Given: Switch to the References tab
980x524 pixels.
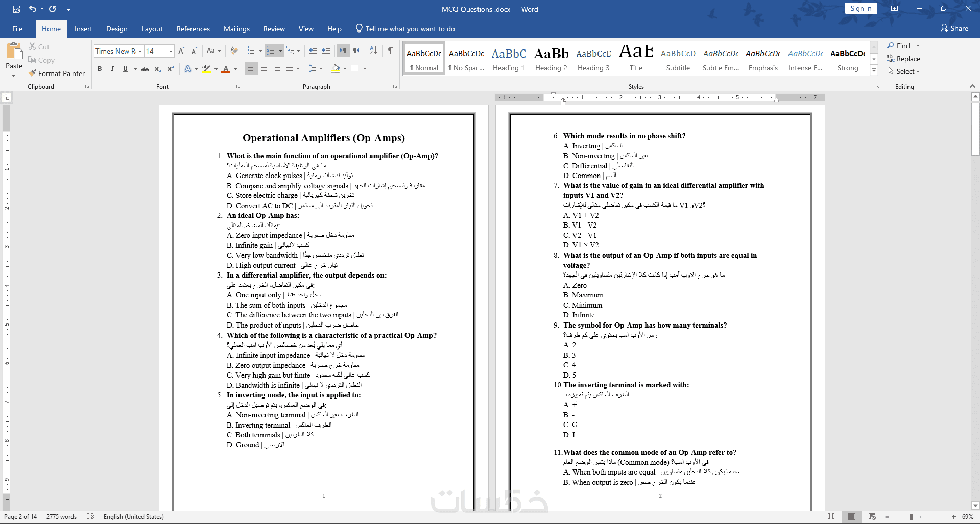Looking at the screenshot, I should coord(193,29).
